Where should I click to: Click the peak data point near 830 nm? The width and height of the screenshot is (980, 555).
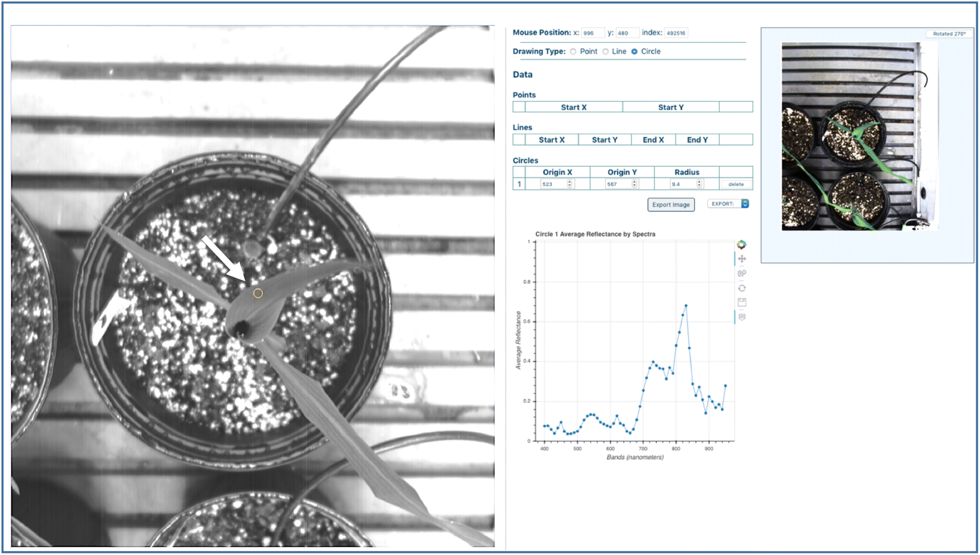686,305
